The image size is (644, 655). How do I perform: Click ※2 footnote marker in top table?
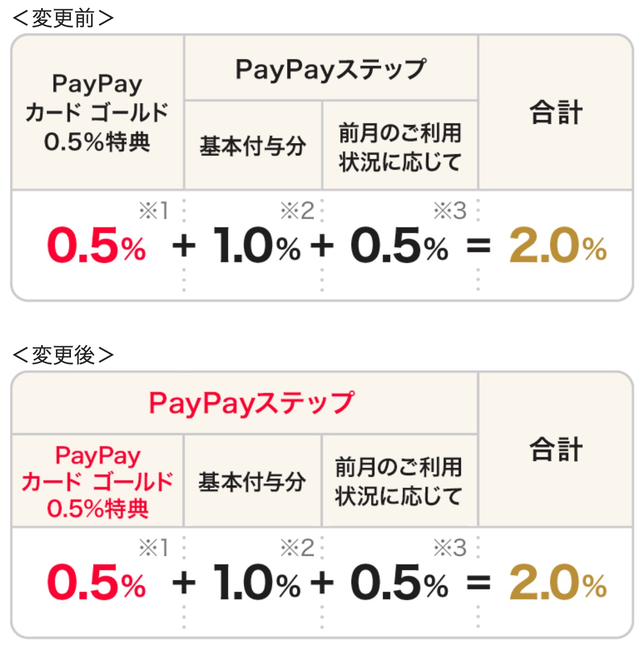point(297,211)
